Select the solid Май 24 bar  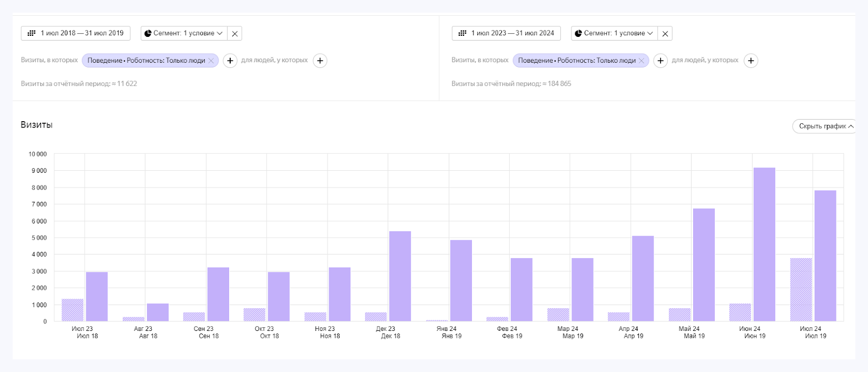point(704,265)
